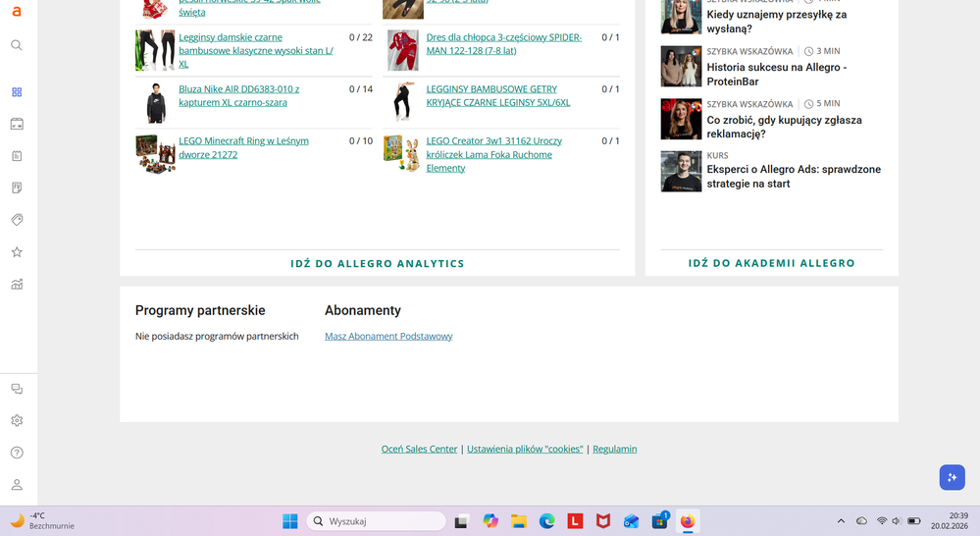Open the chat messages icon in the sidebar
980x536 pixels.
coord(17,389)
